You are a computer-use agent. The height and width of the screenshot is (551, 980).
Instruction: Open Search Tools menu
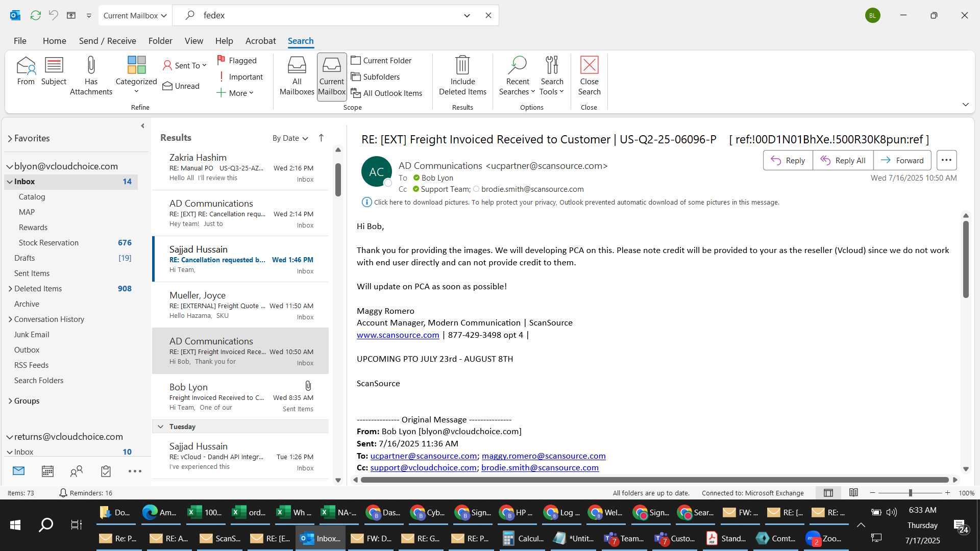pos(552,76)
